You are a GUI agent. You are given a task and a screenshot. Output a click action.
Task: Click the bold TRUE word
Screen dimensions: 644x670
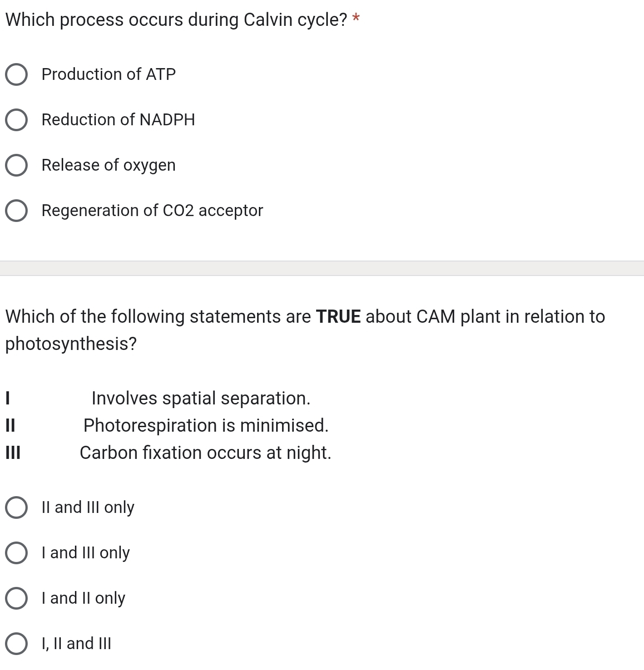pyautogui.click(x=338, y=316)
